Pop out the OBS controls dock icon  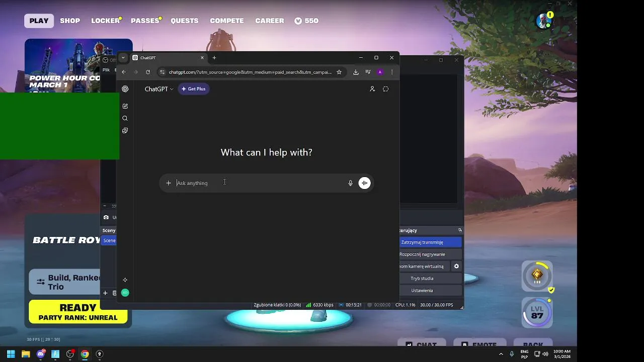click(x=460, y=230)
